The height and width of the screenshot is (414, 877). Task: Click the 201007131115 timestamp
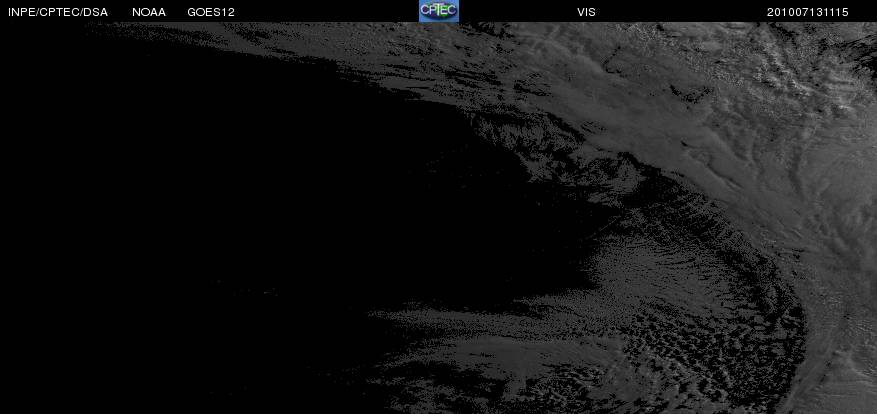click(808, 12)
